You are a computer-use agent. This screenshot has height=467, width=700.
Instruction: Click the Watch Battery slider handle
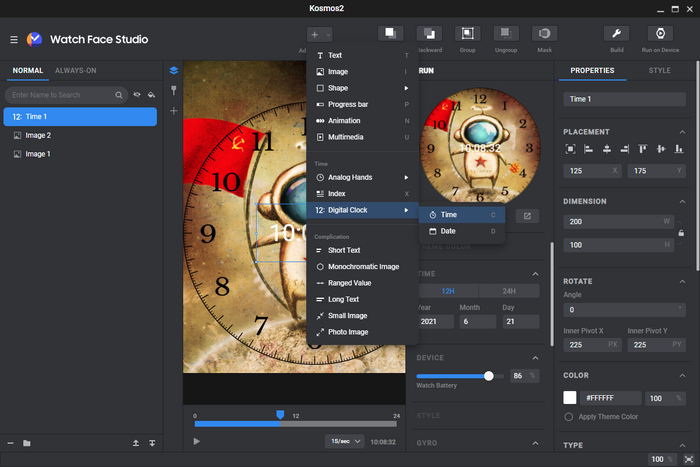click(x=489, y=376)
